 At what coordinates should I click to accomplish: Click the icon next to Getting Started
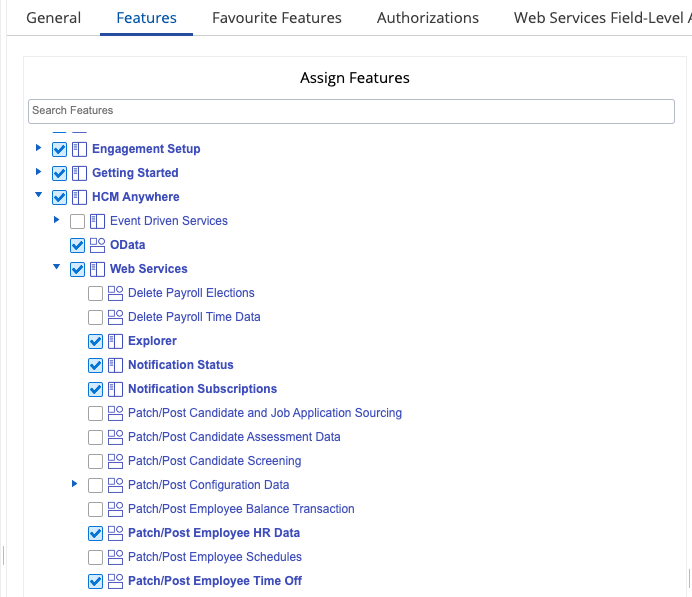(x=79, y=173)
